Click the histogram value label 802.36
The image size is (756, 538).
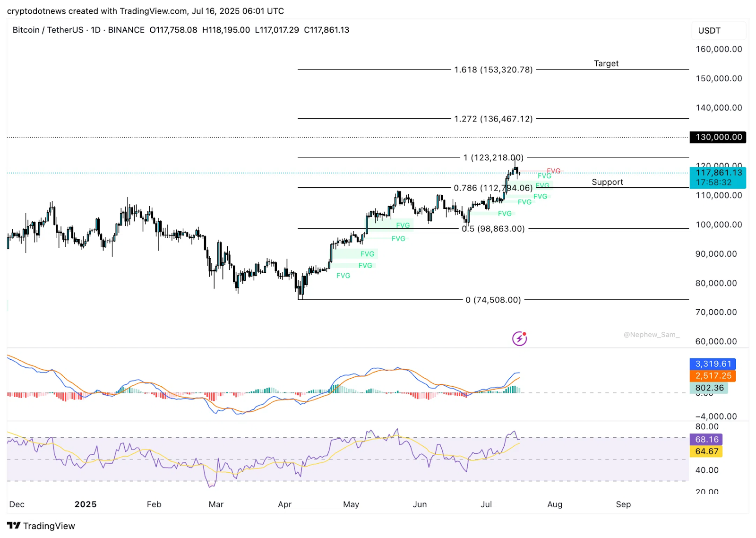(x=709, y=388)
